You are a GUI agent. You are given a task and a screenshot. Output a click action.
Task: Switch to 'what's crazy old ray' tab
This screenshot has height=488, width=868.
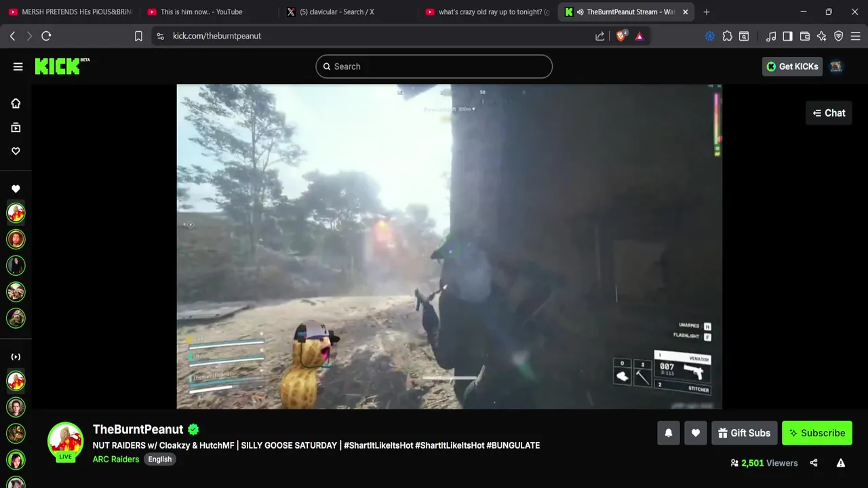[x=487, y=12]
